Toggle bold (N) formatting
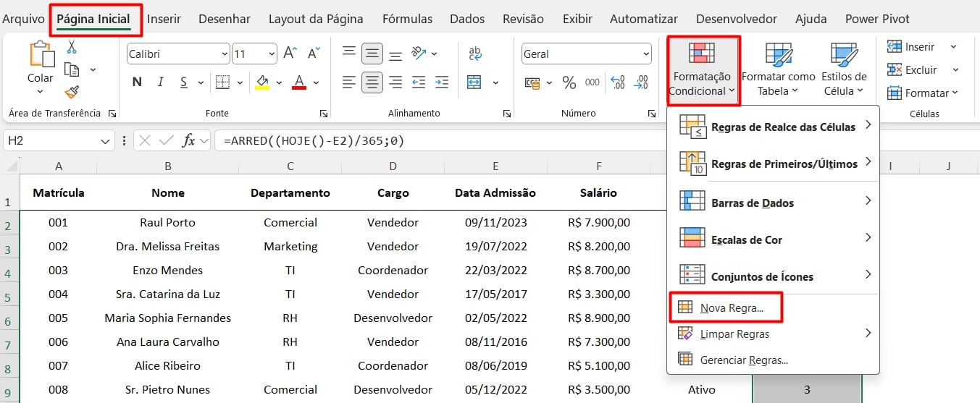The image size is (980, 403). (137, 82)
